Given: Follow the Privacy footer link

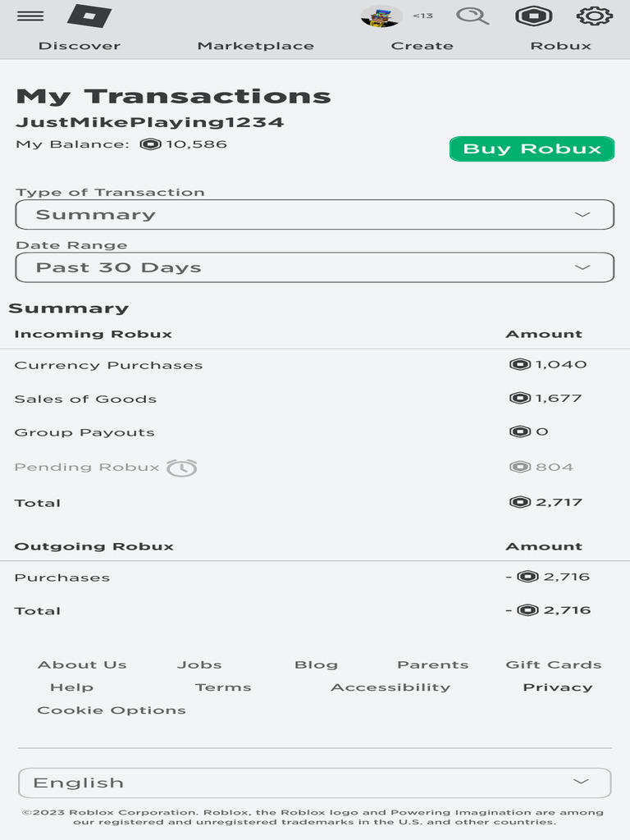Looking at the screenshot, I should click(x=557, y=687).
